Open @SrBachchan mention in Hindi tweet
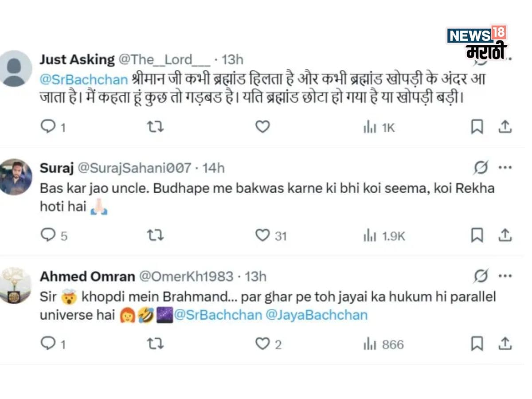The image size is (532, 399). click(85, 79)
